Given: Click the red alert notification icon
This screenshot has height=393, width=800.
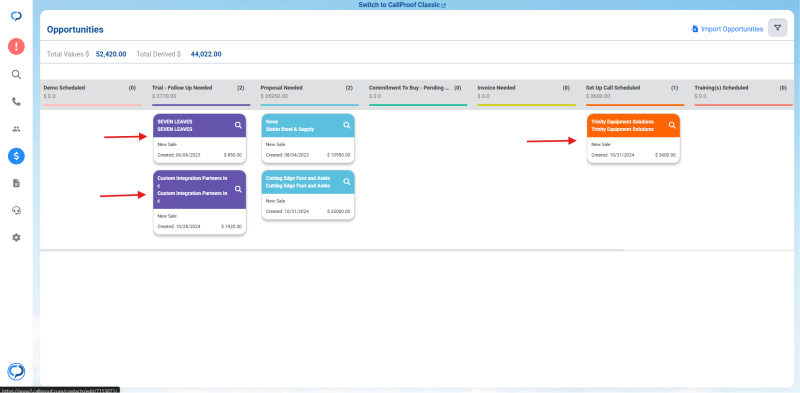Looking at the screenshot, I should [16, 47].
